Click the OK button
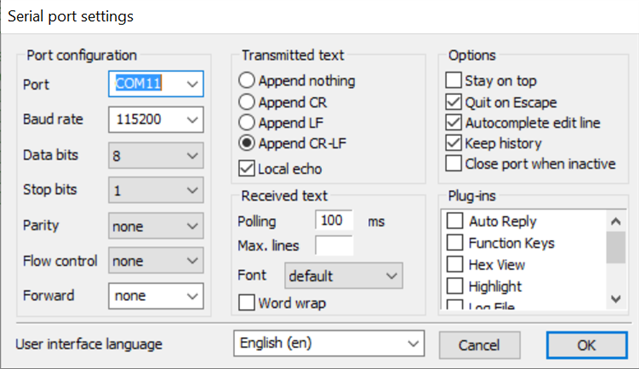 coord(586,345)
